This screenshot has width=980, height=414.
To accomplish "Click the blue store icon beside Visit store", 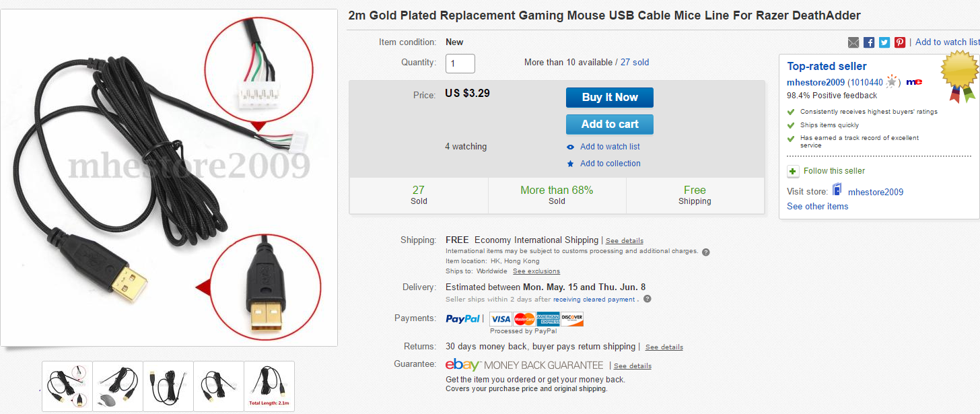I will click(x=837, y=190).
